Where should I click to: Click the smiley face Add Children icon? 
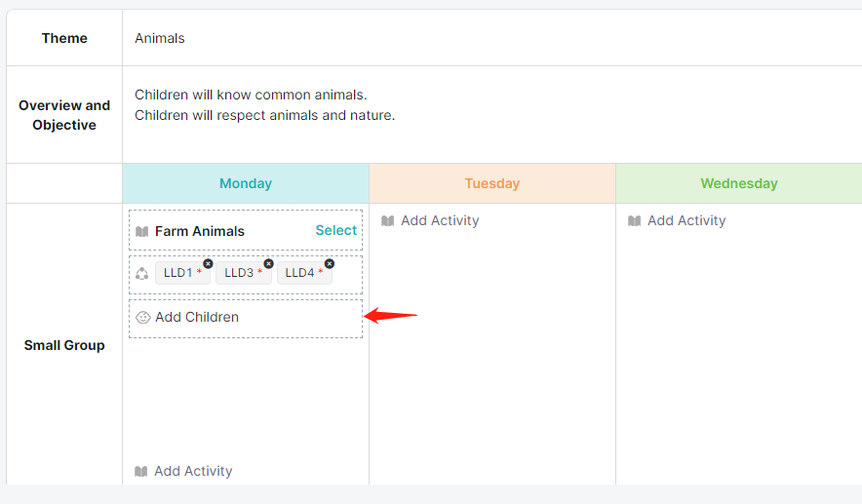(x=143, y=318)
